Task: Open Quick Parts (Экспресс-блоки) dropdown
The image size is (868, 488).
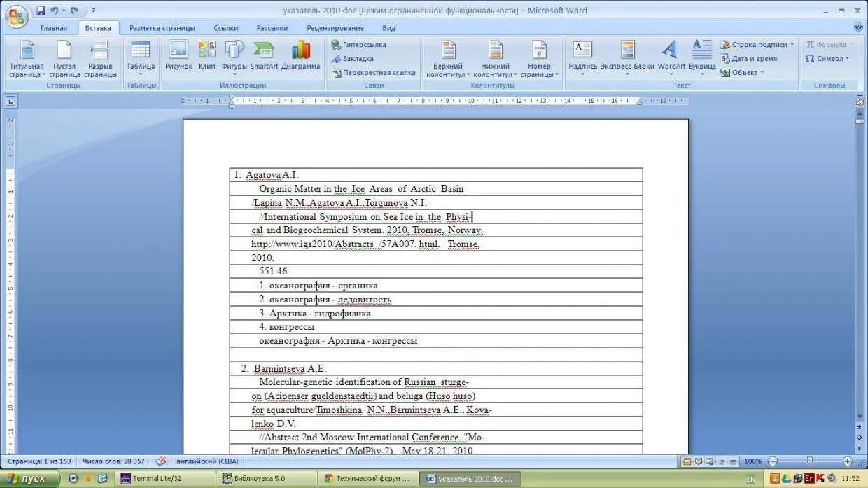Action: 628,59
